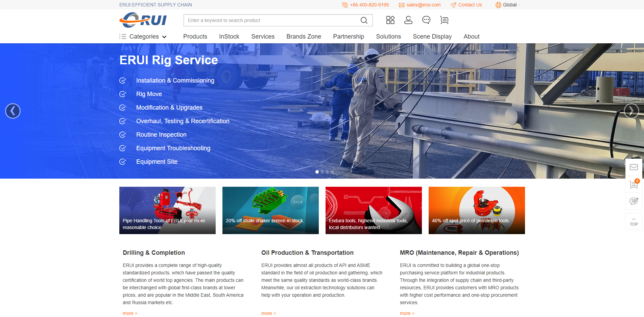This screenshot has width=644, height=317.
Task: Select the third banner carousel dot
Action: tap(327, 172)
